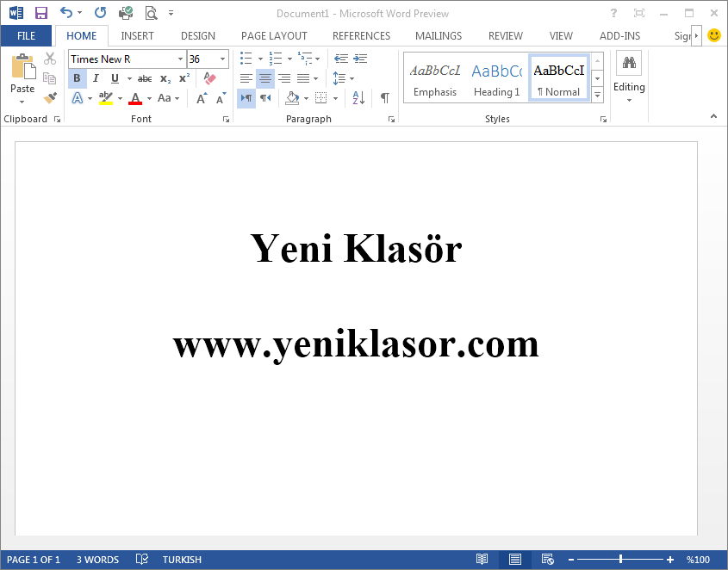Click the Cut scissors icon
The image size is (728, 570).
point(50,59)
